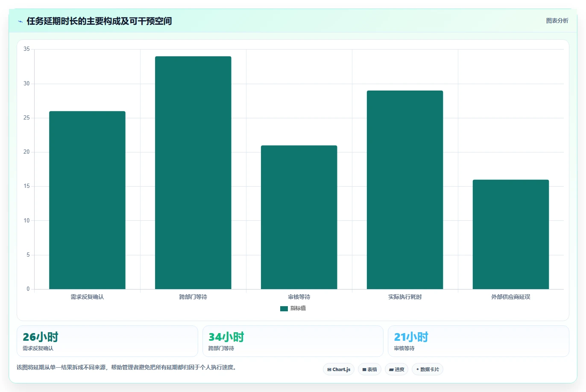
Task: Click the 进度 tag chip
Action: (x=396, y=369)
